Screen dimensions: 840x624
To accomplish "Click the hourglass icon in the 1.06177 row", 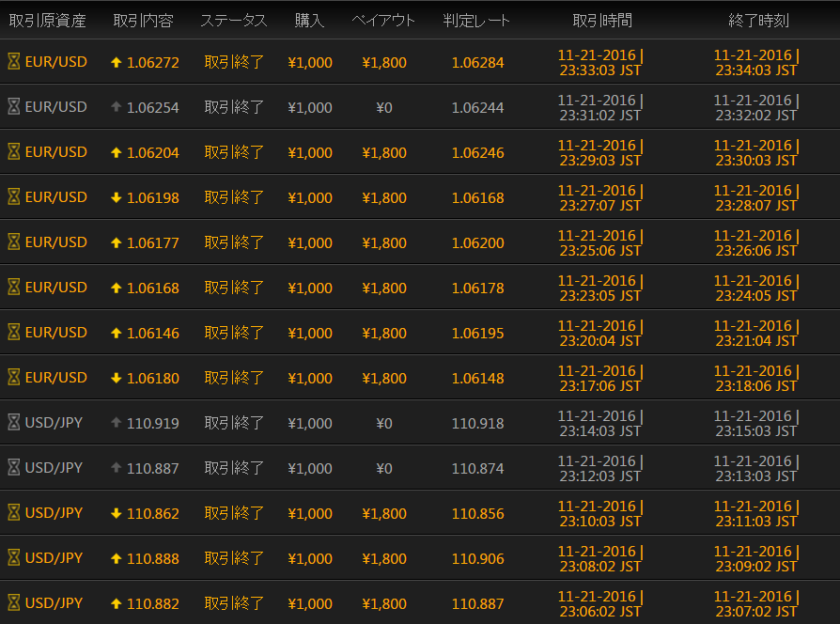I will pos(14,242).
